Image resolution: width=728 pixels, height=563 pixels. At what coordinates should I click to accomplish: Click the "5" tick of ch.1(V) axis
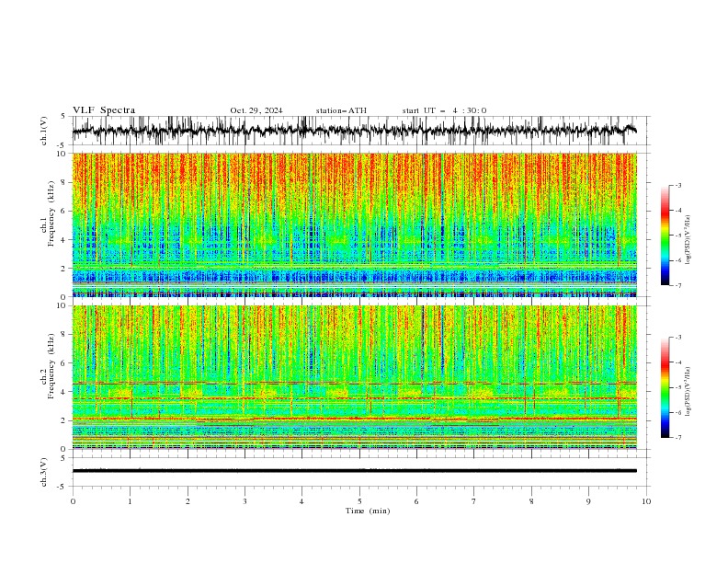(x=64, y=116)
